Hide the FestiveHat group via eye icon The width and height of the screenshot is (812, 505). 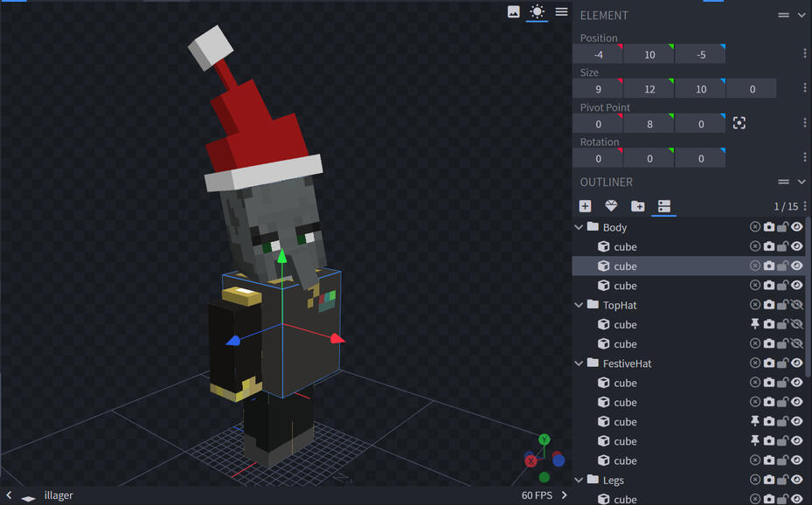(796, 363)
